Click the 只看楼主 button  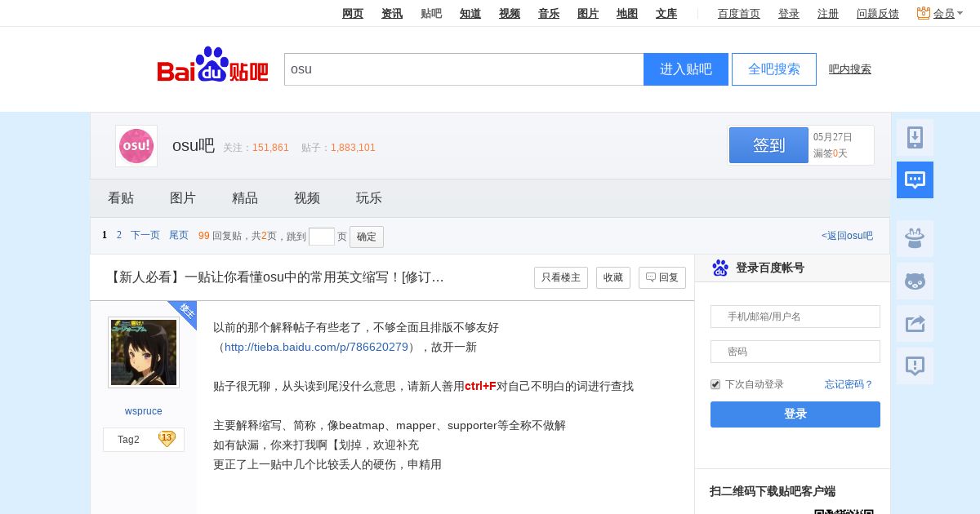tap(561, 277)
